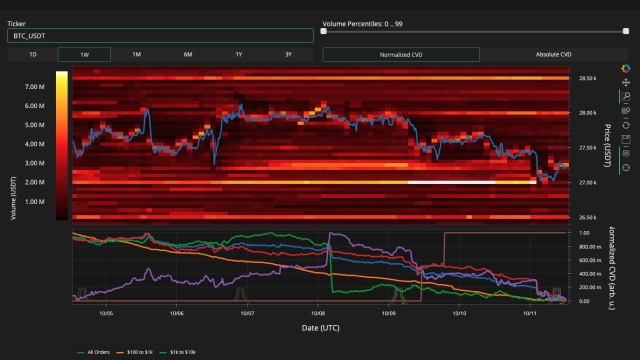Click the 10/11 date tick label
Screen dimensions: 640x360
[529, 313]
